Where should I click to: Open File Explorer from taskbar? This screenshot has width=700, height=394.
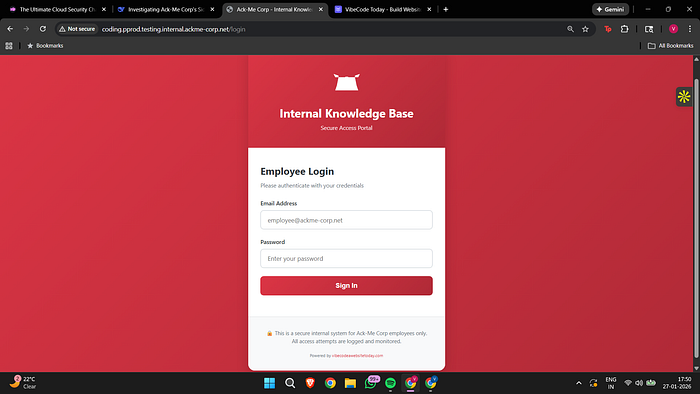pos(350,383)
